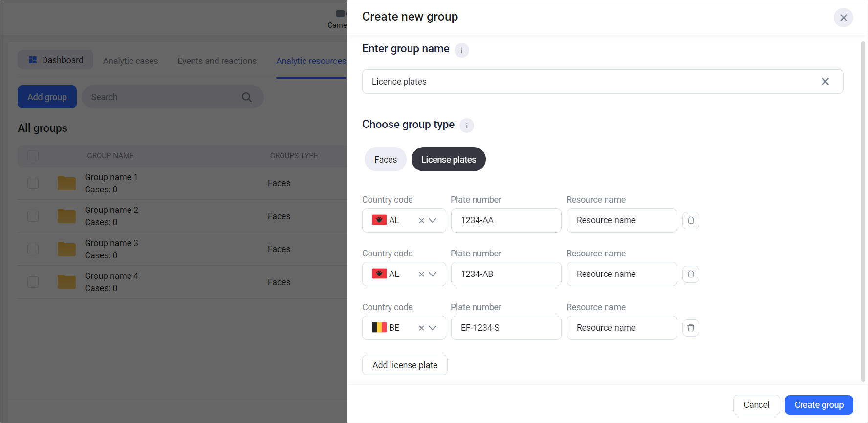This screenshot has height=423, width=868.
Task: Select License plates group type
Action: (448, 160)
